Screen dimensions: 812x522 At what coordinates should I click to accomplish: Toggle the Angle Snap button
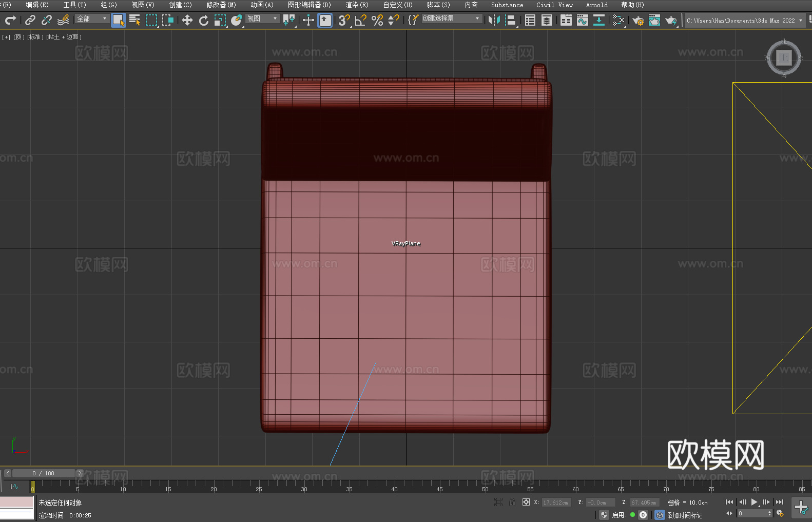pyautogui.click(x=361, y=20)
